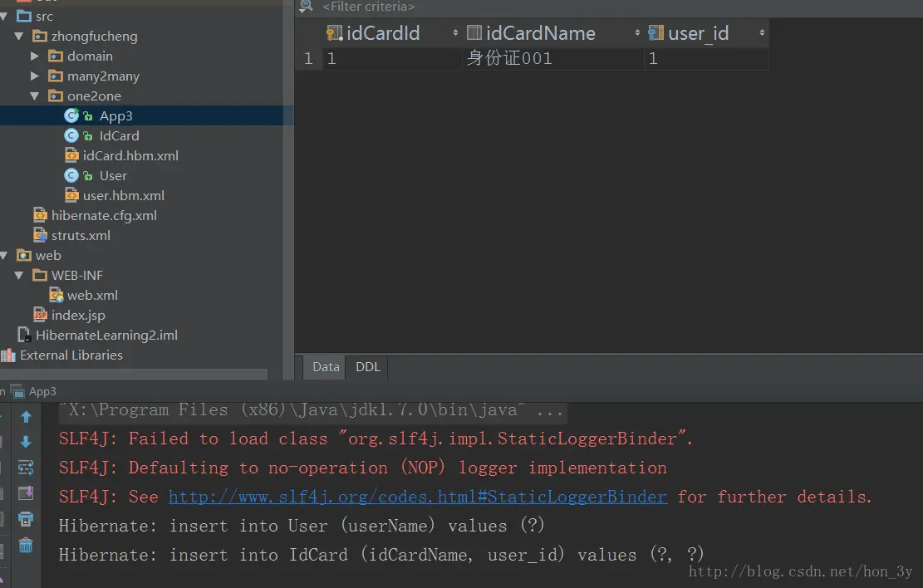Expand the domain package
The width and height of the screenshot is (923, 588).
tap(35, 56)
